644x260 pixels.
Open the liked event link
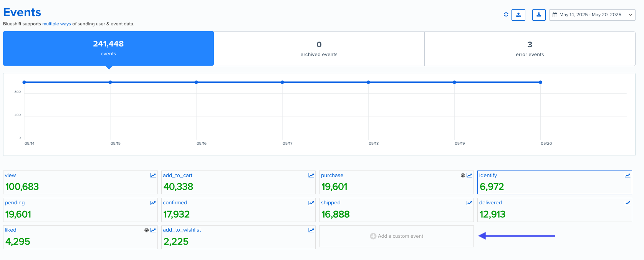click(x=10, y=230)
